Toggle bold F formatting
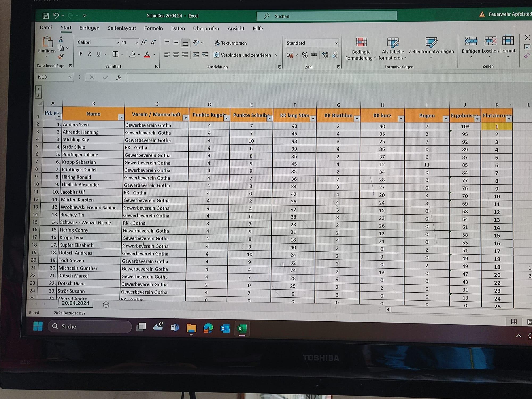Image resolution: width=532 pixels, height=399 pixels. click(81, 54)
